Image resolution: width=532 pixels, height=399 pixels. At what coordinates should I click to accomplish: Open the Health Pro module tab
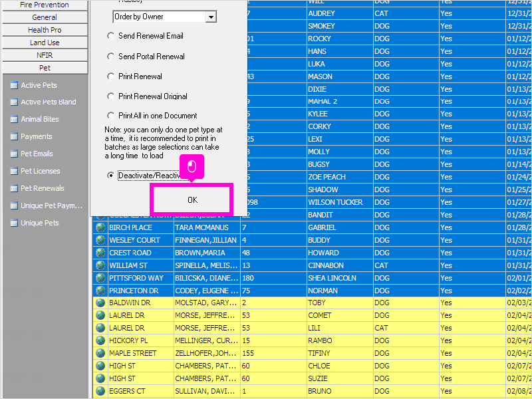45,30
